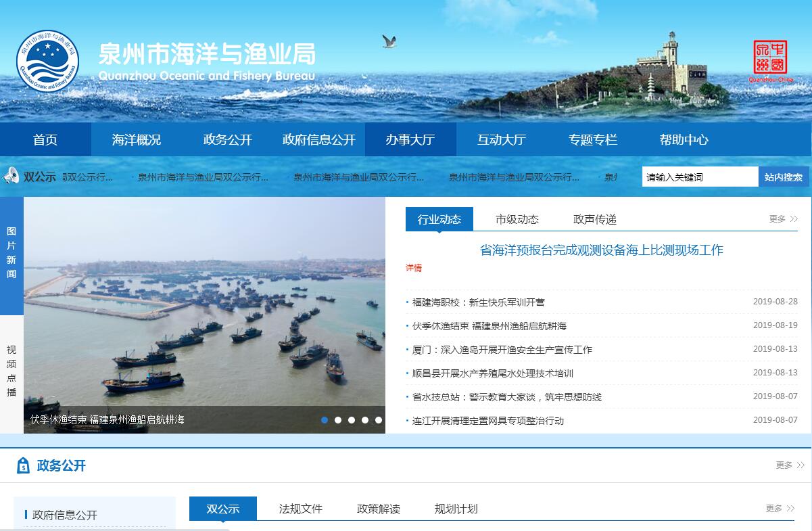
Task: Focus the 请输入关键词 search field
Action: [700, 177]
